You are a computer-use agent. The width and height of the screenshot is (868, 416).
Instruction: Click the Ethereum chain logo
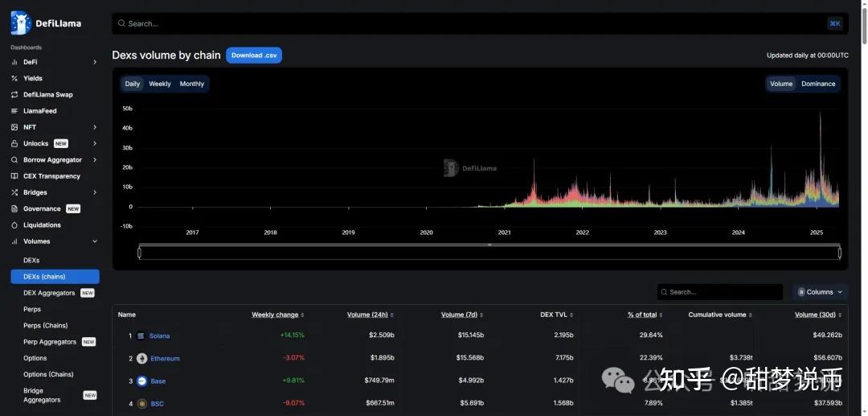(x=141, y=358)
